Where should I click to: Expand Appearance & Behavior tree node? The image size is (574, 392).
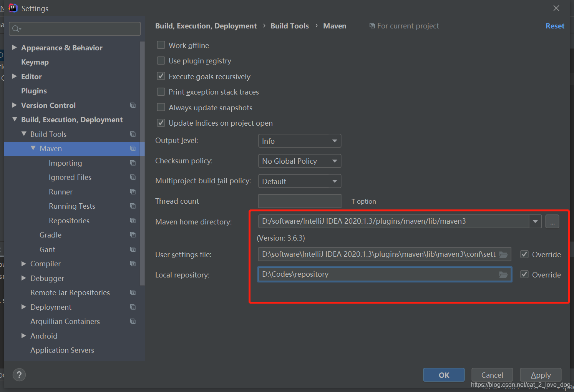tap(15, 47)
